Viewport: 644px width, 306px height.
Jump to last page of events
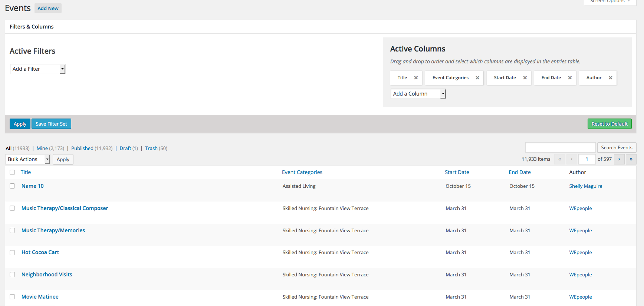click(631, 159)
